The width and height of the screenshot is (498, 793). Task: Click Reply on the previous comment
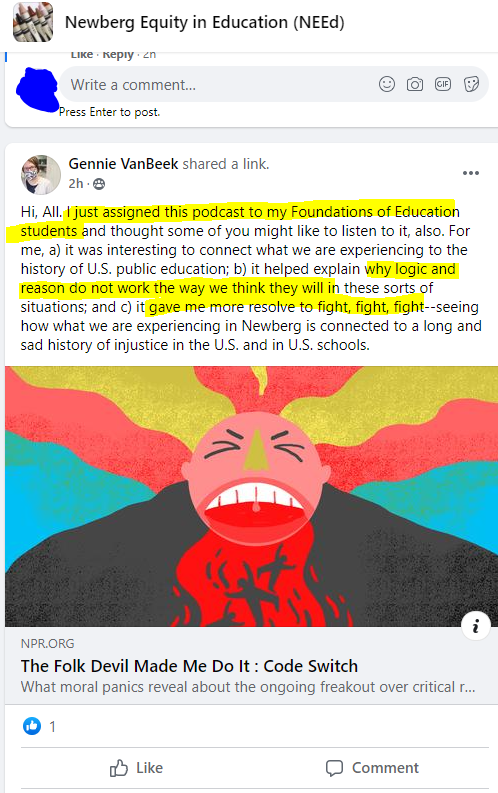click(x=118, y=54)
